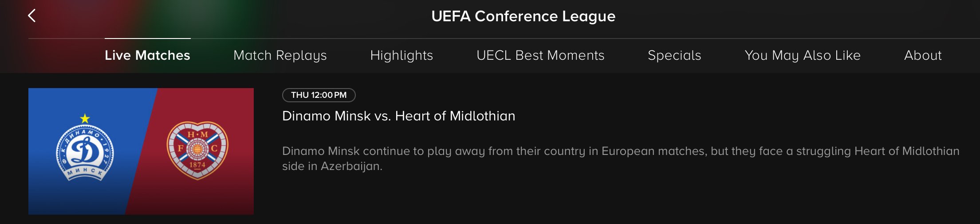Go back using the left chevron arrow
This screenshot has width=980, height=224.
pos(31,16)
